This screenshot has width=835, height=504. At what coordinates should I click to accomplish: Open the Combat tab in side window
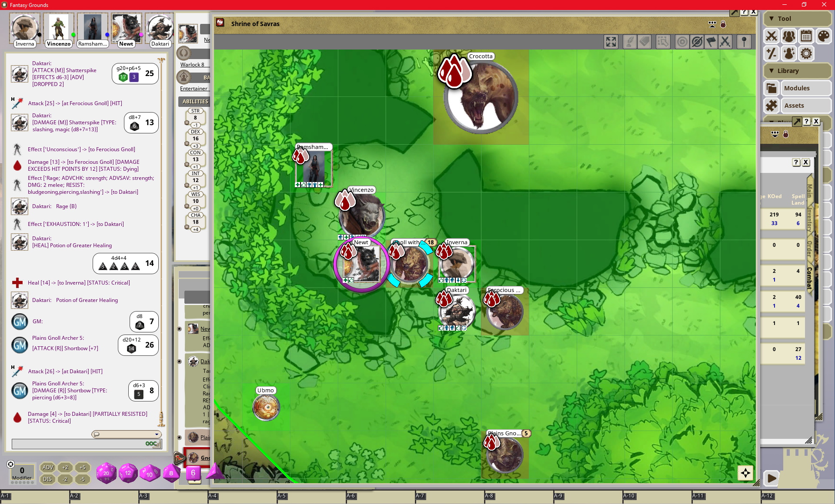pos(809,278)
